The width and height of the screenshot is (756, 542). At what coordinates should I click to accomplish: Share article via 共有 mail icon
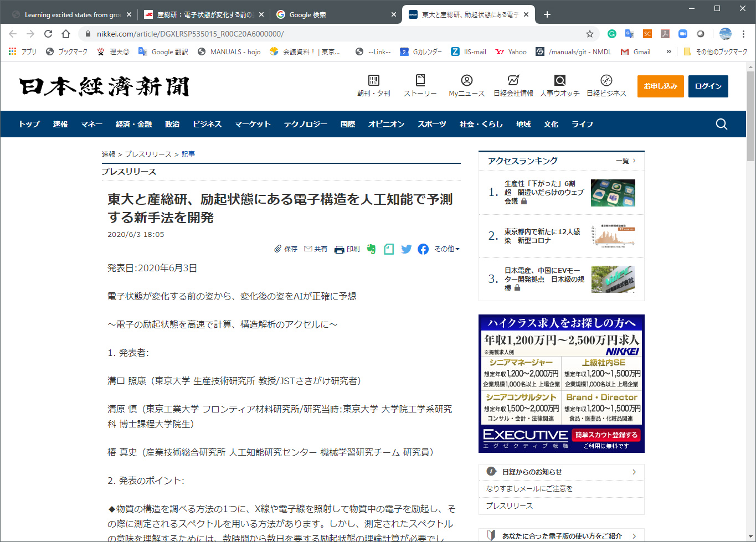[316, 249]
